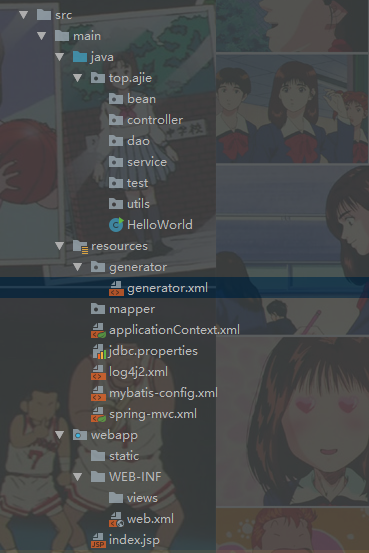Click the webapp web-root folder icon
Screen dimensions: 369x553
point(80,435)
